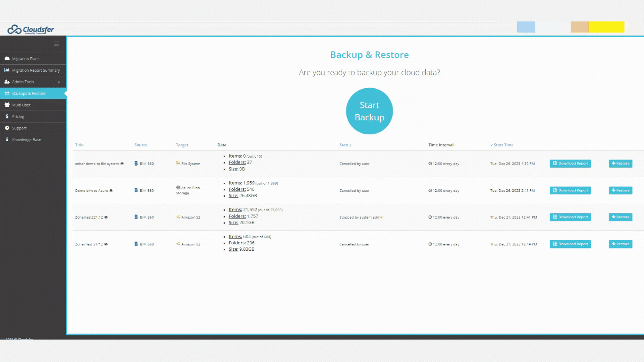Click Items: 604 link

pos(239,236)
